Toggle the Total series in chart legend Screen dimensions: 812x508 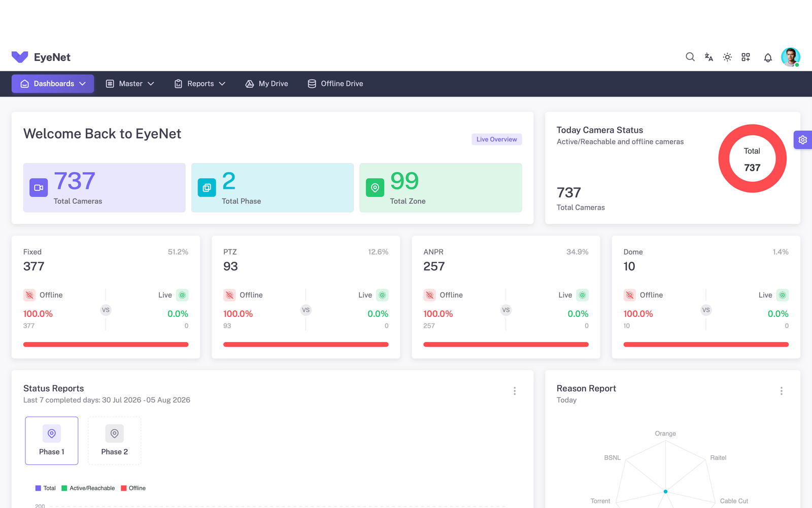(45, 488)
